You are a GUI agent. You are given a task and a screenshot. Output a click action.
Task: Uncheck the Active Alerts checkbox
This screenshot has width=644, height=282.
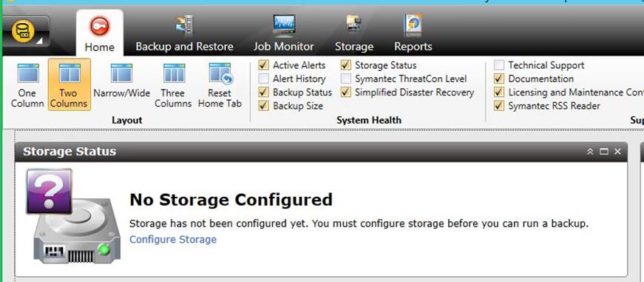point(264,65)
